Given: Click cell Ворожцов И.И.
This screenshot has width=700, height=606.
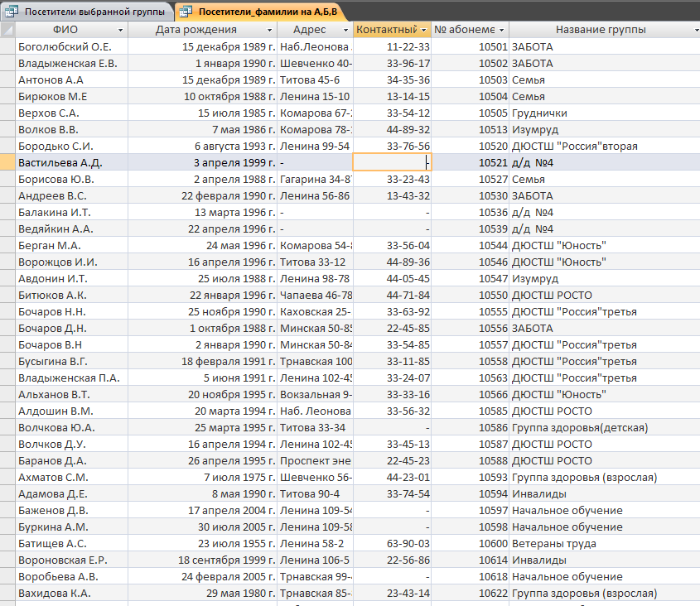Looking at the screenshot, I should coord(71,262).
